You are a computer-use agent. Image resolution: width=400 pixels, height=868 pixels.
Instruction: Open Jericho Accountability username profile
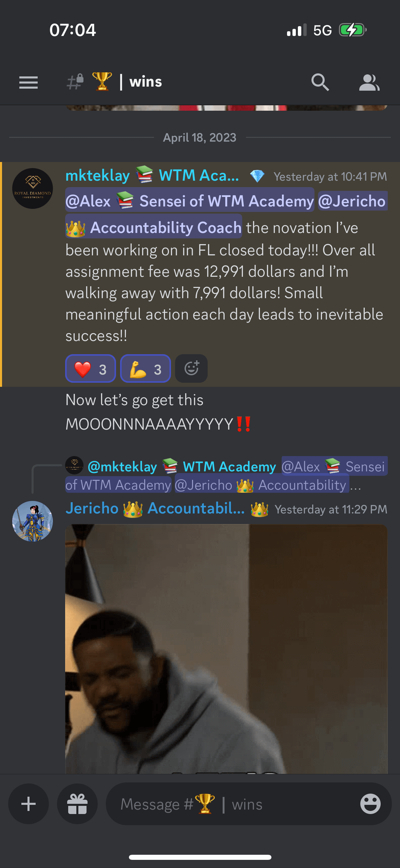point(155,508)
